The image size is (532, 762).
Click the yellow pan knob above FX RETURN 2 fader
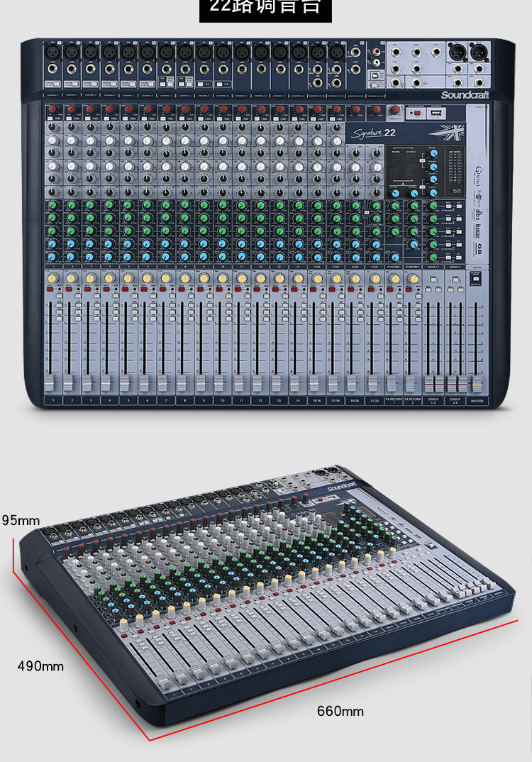(414, 278)
